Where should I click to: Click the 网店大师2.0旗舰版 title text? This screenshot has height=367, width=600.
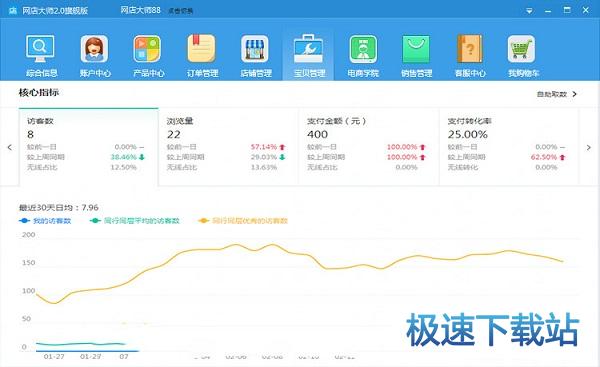click(x=55, y=10)
